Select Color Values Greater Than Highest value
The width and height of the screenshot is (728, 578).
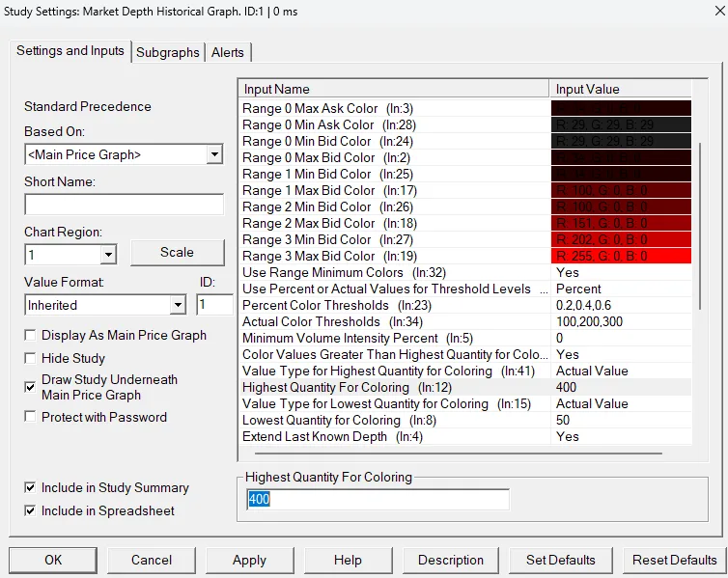coord(621,354)
